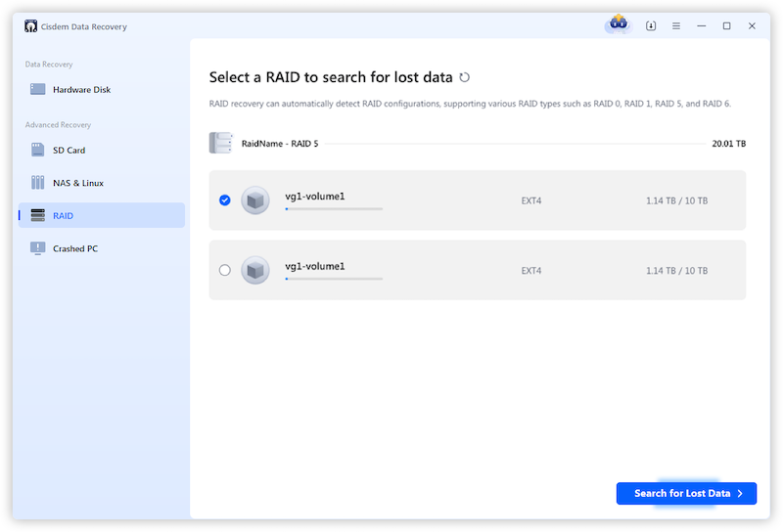Click the Search for Lost Data button
Viewport: 783px width, 532px height.
coord(686,494)
